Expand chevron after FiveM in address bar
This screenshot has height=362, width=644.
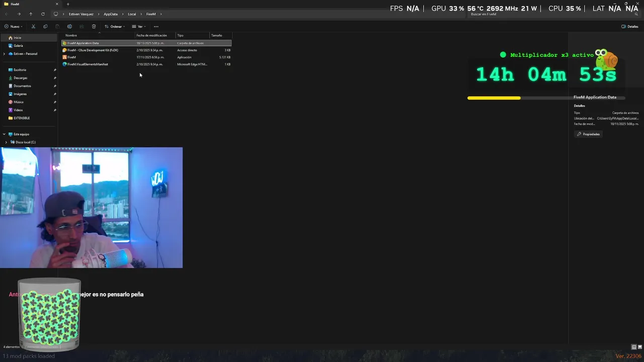(x=161, y=14)
